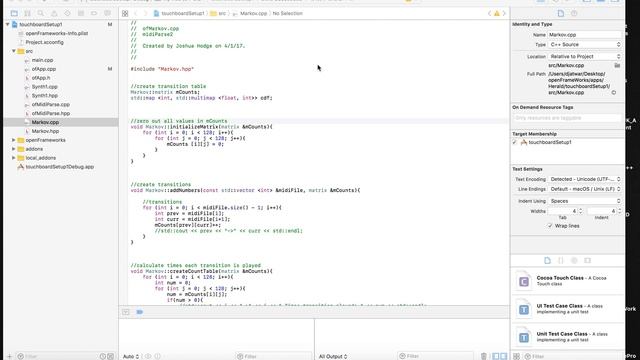Screen dimensions: 640x360
Task: Show the Media library
Action: 588,260
